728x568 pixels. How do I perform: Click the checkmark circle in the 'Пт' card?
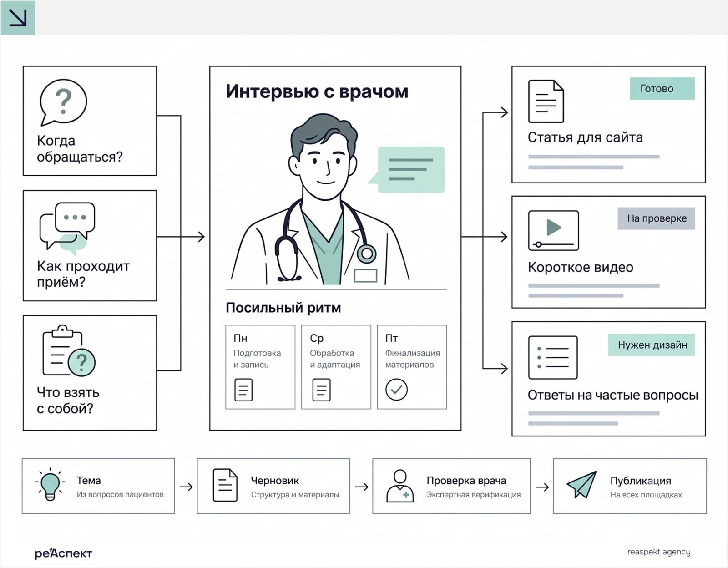coord(396,390)
